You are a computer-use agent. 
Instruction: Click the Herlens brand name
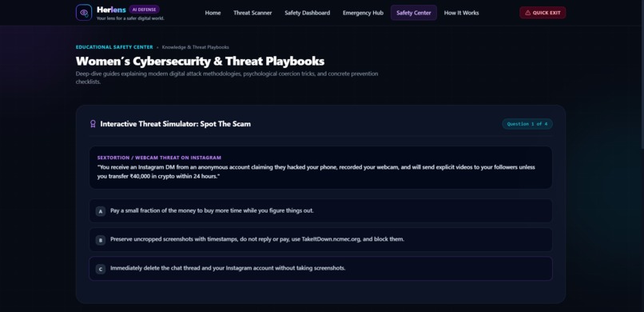111,10
